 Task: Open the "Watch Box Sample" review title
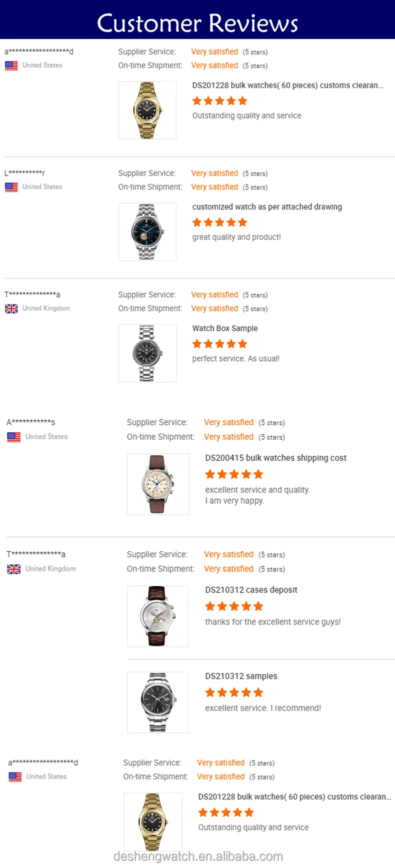pos(225,329)
